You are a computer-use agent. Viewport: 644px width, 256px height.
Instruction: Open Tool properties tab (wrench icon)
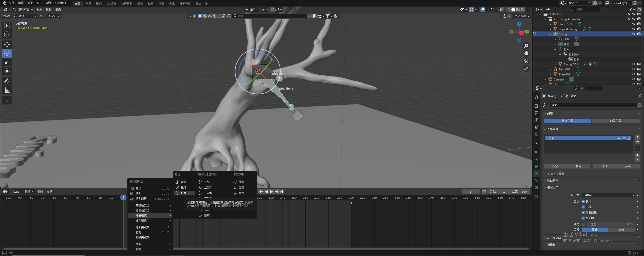pos(536,97)
